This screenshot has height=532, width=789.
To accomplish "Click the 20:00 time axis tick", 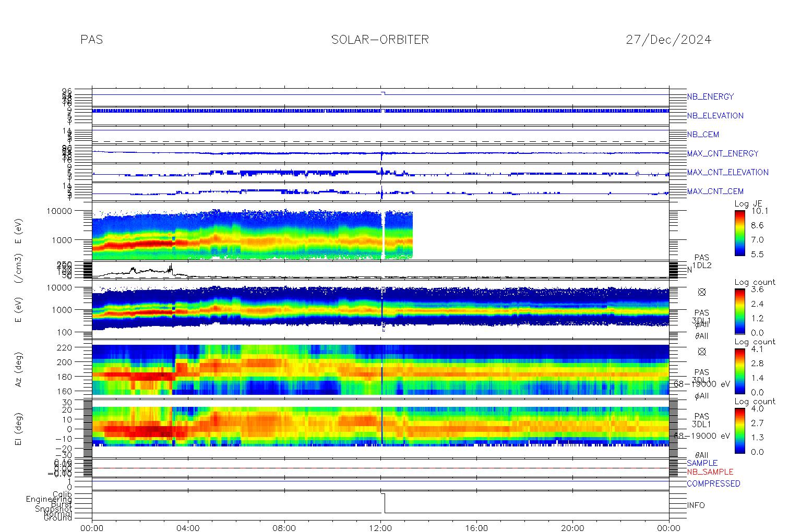I will coord(572,528).
